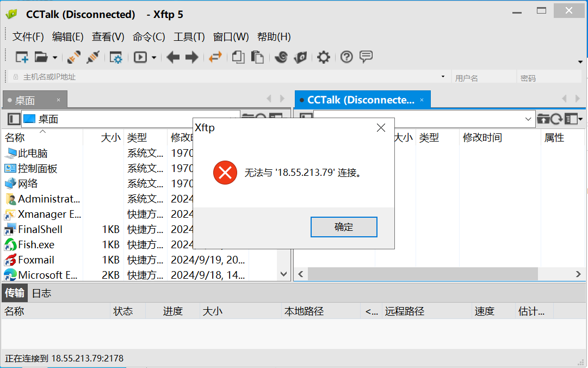Expand the remote path dropdown
This screenshot has width=588, height=368.
point(528,119)
